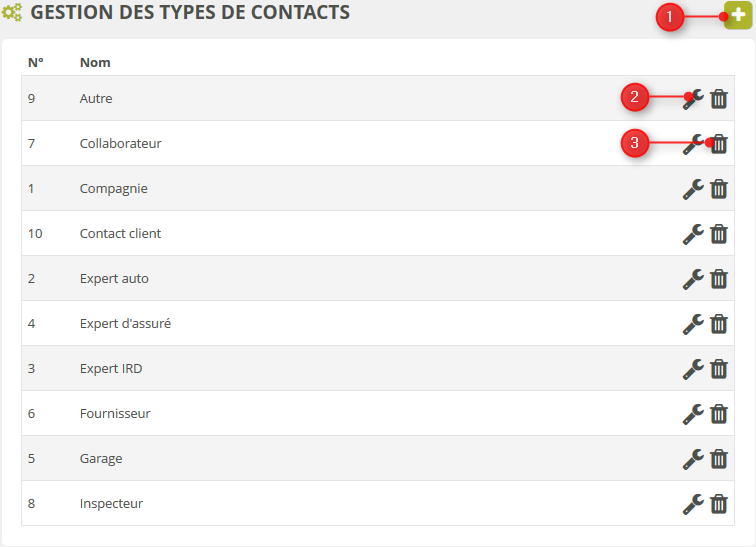Delete the Inspecteur contact type
The width and height of the screenshot is (756, 547).
pos(719,504)
